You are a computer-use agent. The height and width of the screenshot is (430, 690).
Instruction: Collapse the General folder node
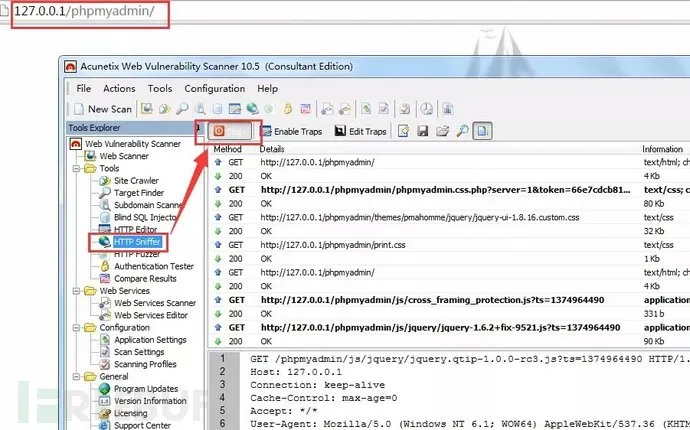click(x=77, y=376)
